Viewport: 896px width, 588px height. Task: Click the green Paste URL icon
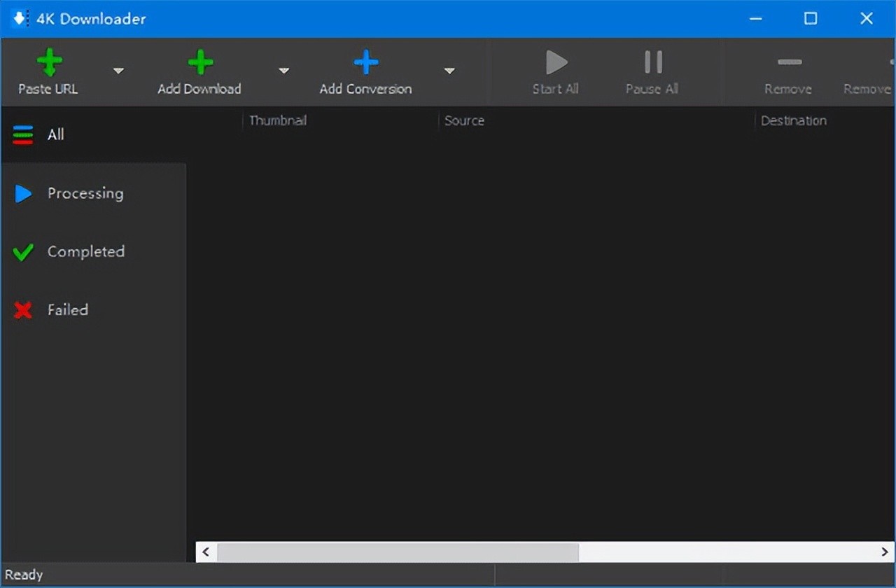[49, 63]
